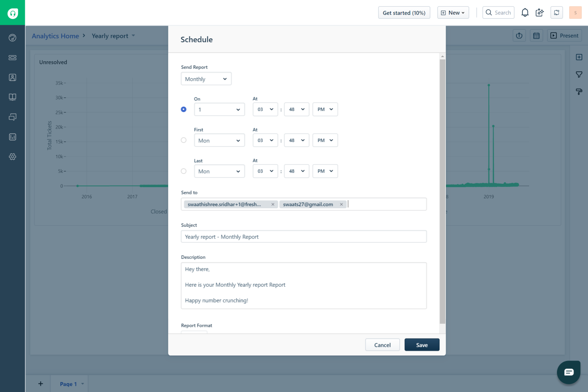Viewport: 588px width, 392px height.
Task: Open the hour dropdown showing 03
Action: 265,109
